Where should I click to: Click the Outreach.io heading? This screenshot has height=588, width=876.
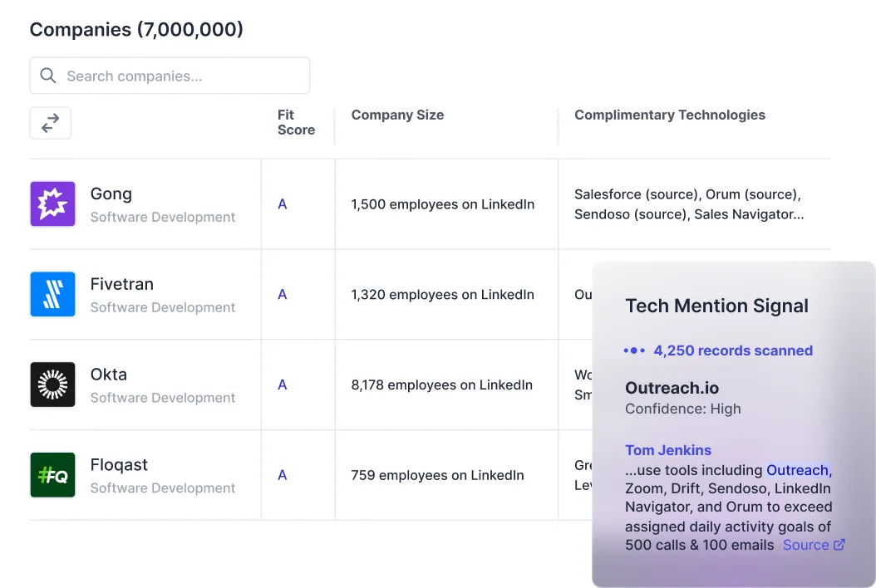click(x=672, y=388)
